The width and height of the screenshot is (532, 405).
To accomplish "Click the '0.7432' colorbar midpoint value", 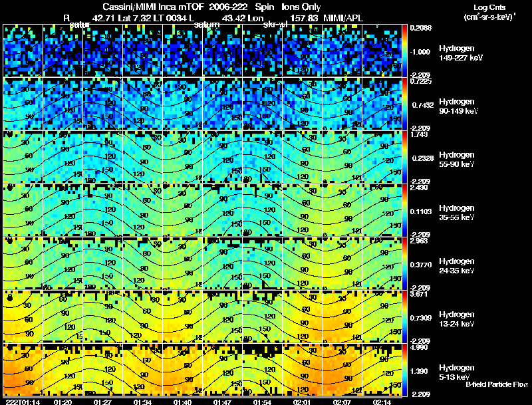I will click(423, 105).
